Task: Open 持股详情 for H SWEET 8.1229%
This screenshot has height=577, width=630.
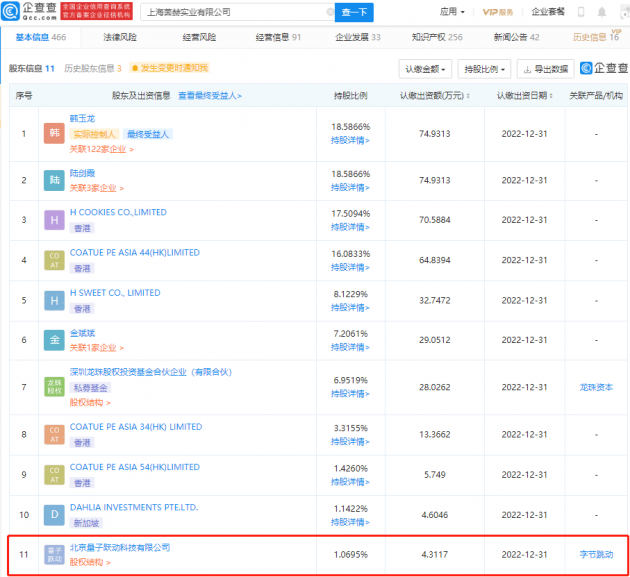Action: point(350,308)
